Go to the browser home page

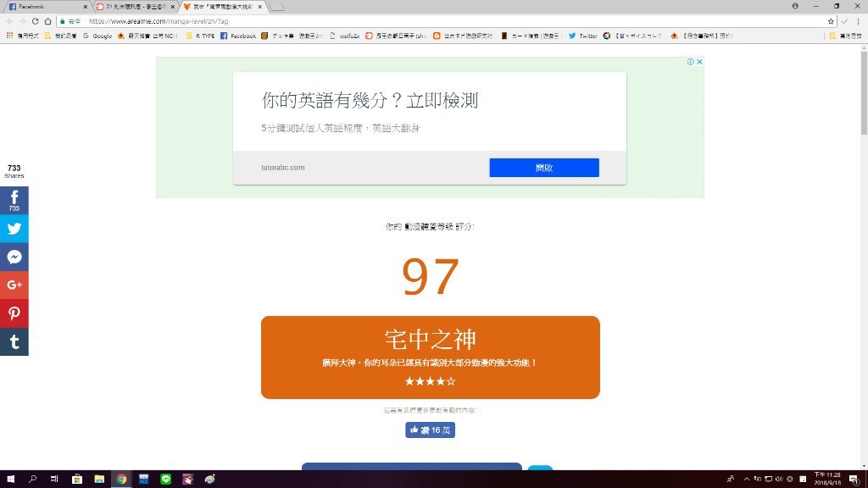pos(48,21)
